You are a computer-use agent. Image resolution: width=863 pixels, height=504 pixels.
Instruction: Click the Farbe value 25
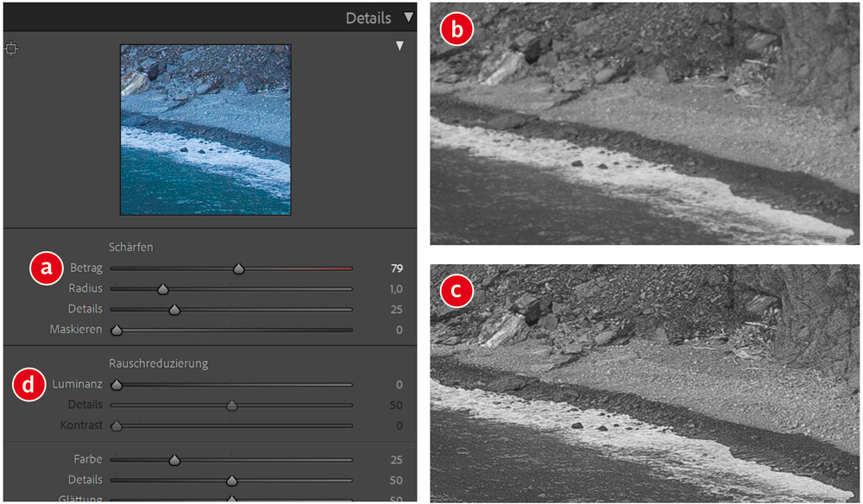pos(396,459)
